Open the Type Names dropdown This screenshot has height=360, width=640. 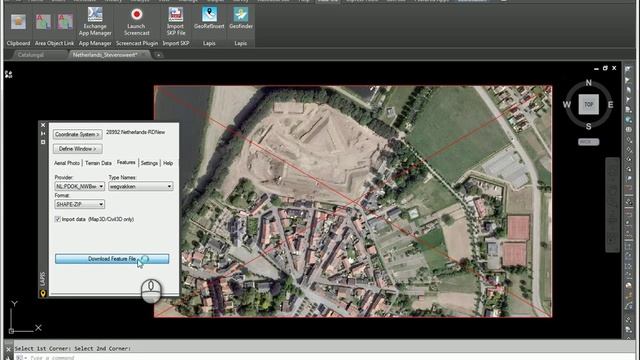[140, 186]
